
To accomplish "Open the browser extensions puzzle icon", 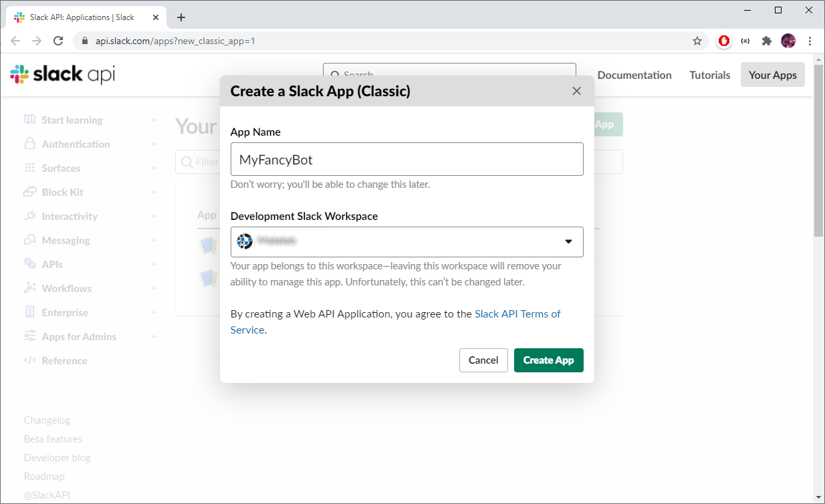I will (767, 41).
